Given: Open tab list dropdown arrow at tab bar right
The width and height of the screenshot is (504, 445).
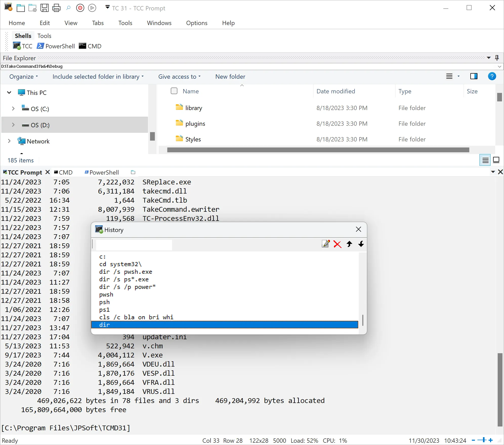Looking at the screenshot, I should pos(493,172).
